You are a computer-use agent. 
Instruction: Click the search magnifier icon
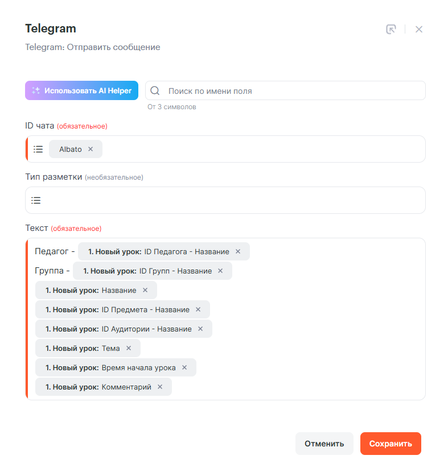(x=155, y=91)
